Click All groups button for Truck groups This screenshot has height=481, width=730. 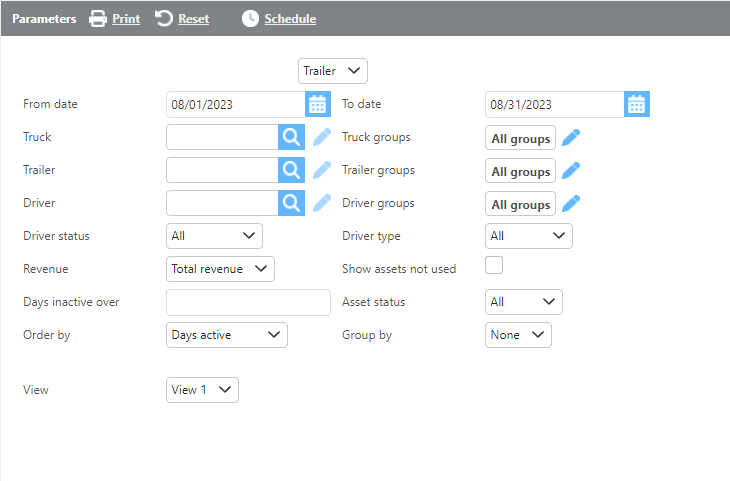(520, 138)
